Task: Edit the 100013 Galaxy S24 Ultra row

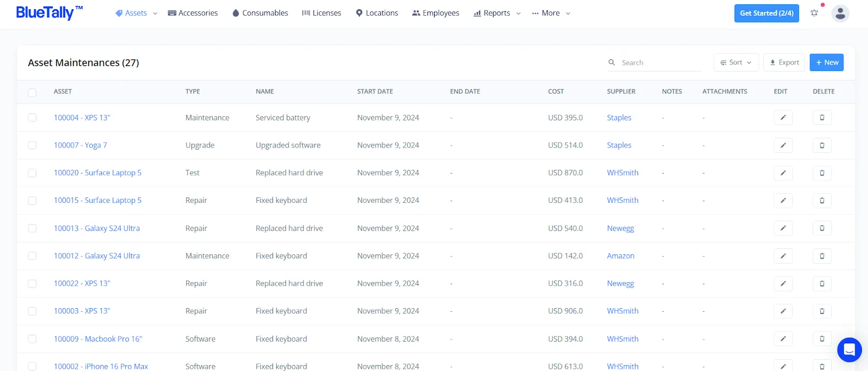Action: click(783, 228)
